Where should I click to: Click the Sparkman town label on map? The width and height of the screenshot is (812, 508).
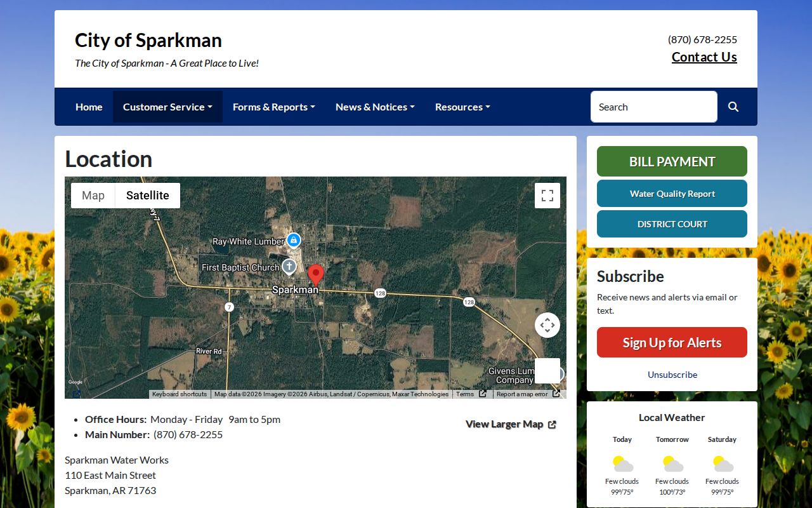(x=295, y=290)
